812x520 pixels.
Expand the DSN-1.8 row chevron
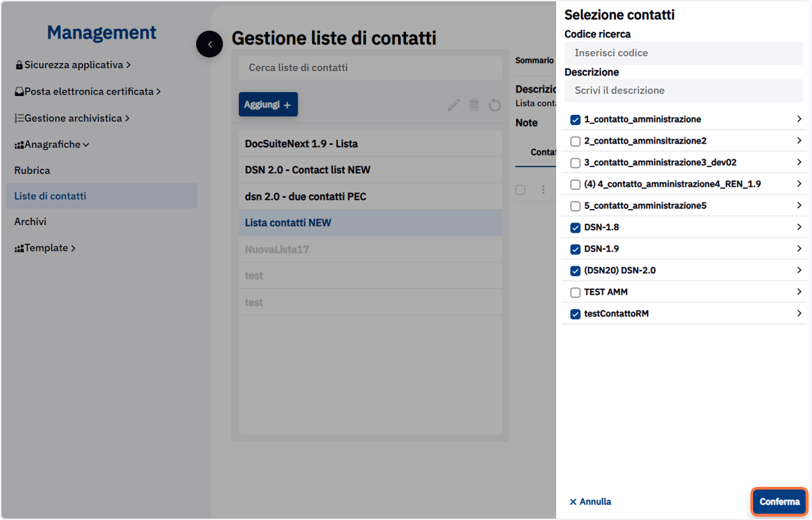(799, 227)
